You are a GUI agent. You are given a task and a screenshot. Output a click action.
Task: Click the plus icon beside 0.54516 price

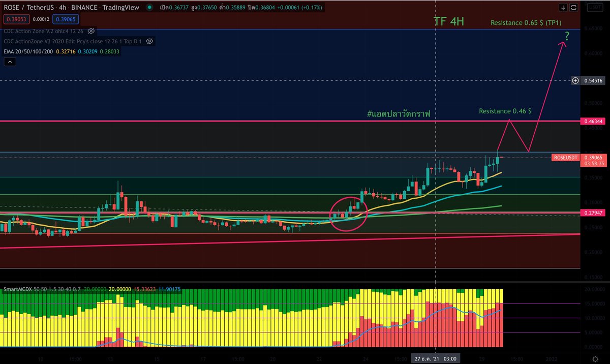coord(575,80)
